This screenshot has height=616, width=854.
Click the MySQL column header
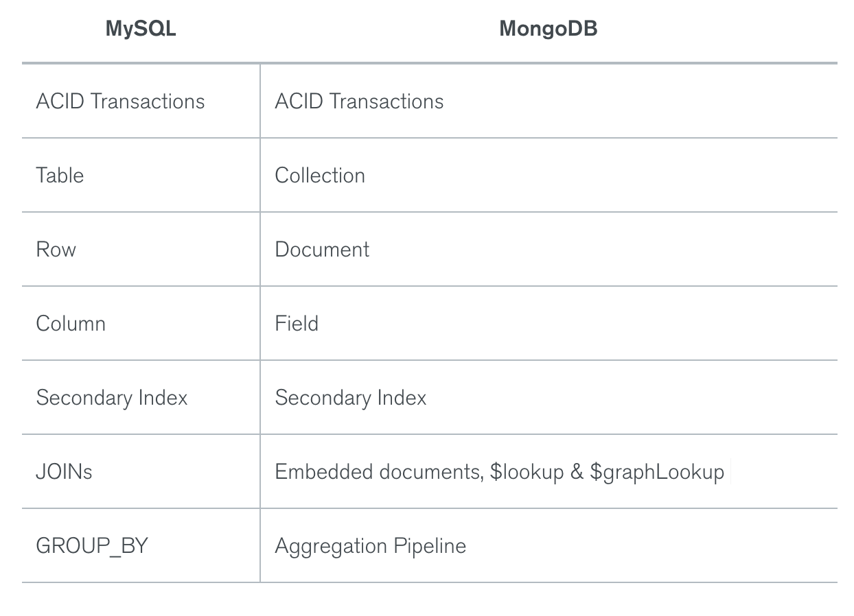tap(140, 29)
